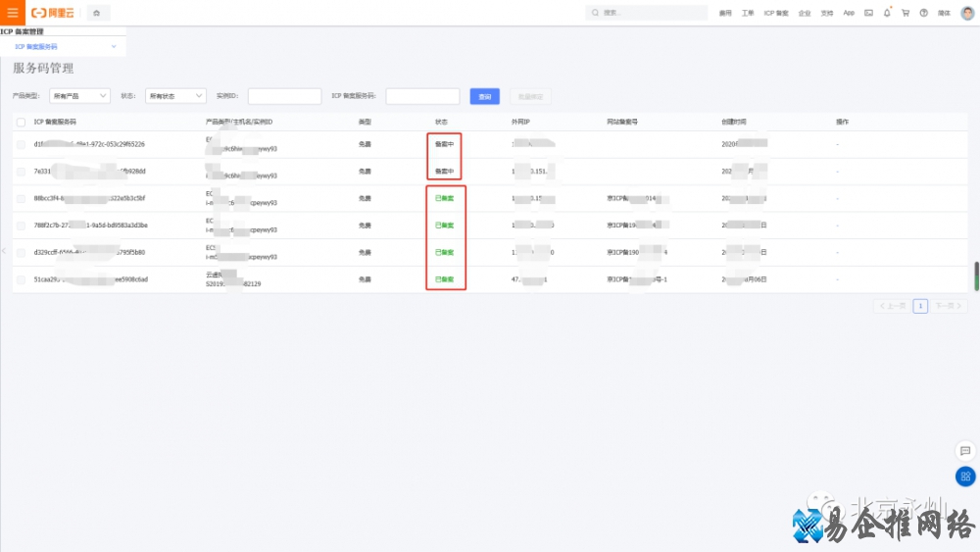Open the chat feedback floating button
980x552 pixels.
[x=965, y=451]
